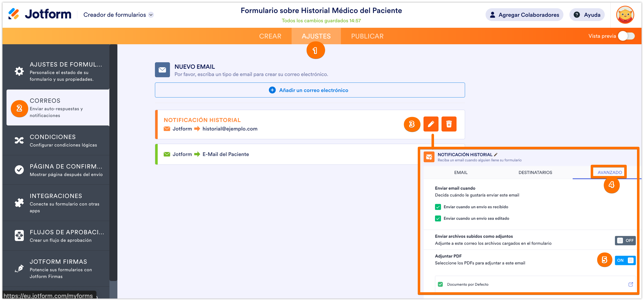Viewport: 644px width, 301px height.
Task: Open the Jotform Firmas pen icon
Action: [19, 268]
